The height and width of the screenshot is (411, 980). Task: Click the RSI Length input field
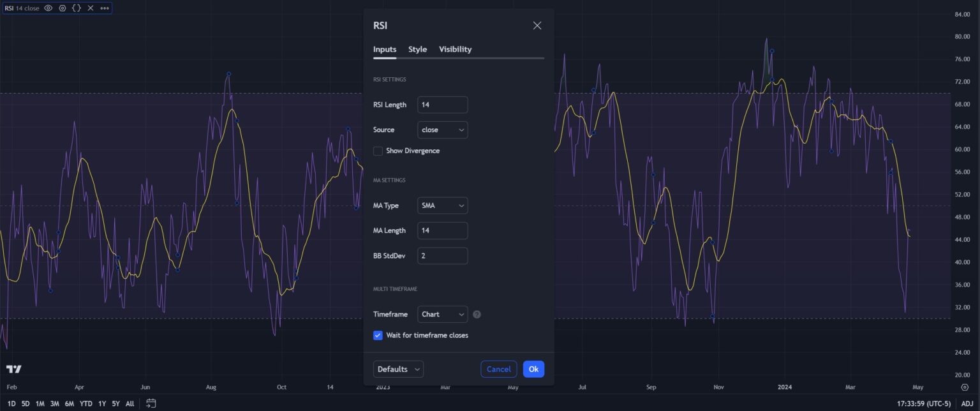[x=443, y=105]
